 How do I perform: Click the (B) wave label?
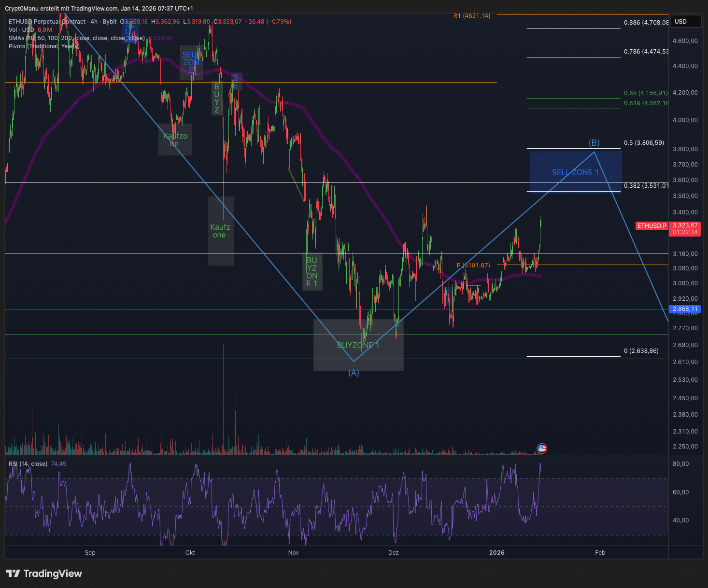point(594,143)
